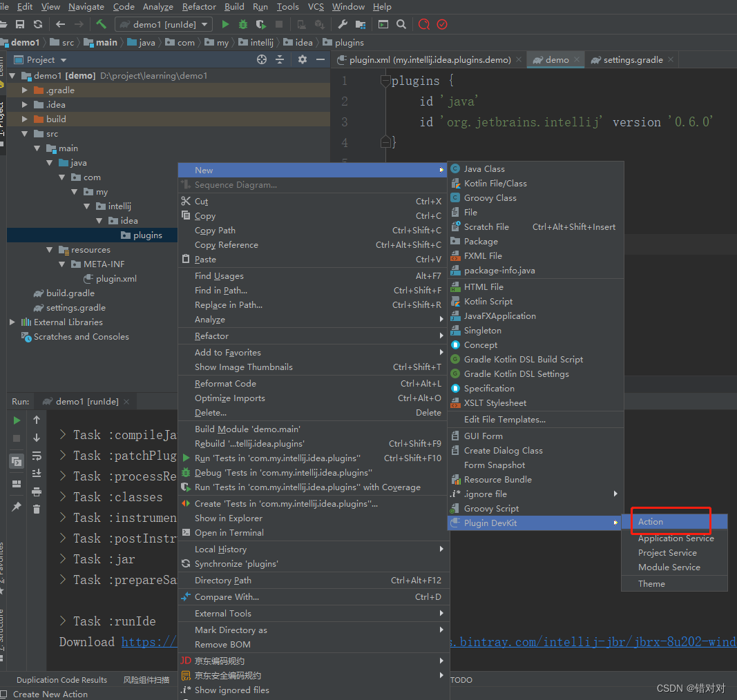Collapse the demo1 root tree node

(x=12, y=76)
